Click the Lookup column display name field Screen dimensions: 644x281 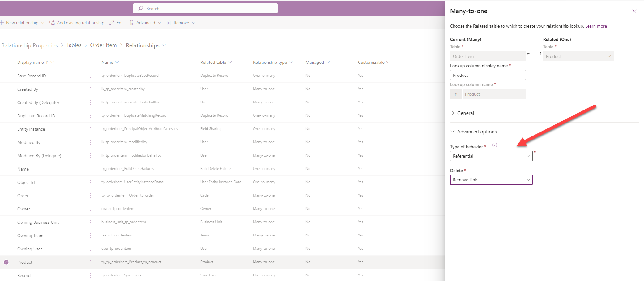click(x=488, y=75)
